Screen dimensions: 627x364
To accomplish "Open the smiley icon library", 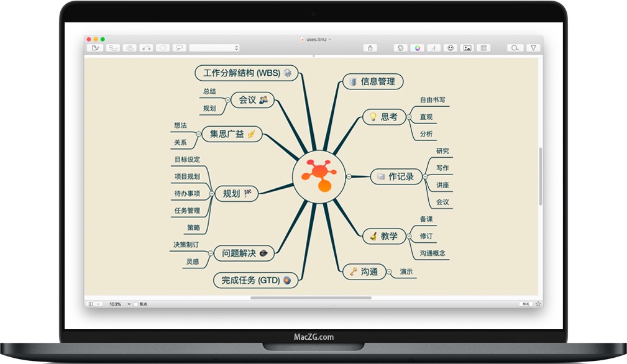I will coord(451,48).
